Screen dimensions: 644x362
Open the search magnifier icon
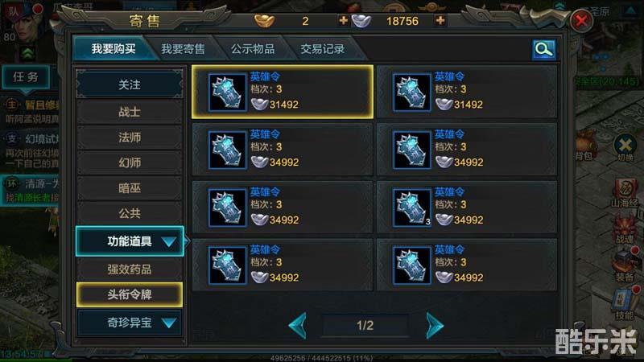[544, 50]
